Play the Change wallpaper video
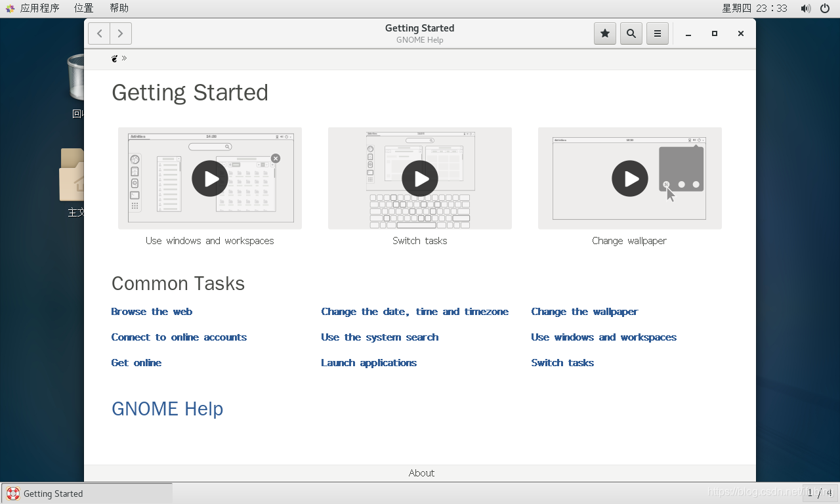840x504 pixels. tap(630, 178)
